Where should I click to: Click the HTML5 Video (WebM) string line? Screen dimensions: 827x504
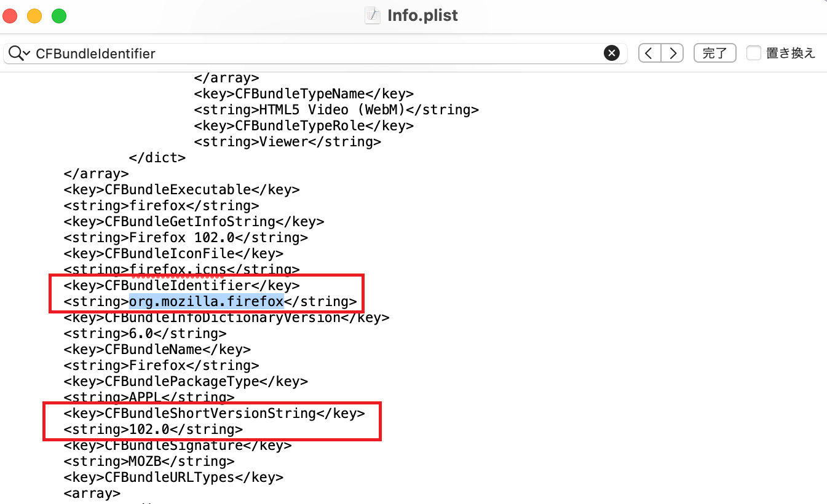[336, 110]
